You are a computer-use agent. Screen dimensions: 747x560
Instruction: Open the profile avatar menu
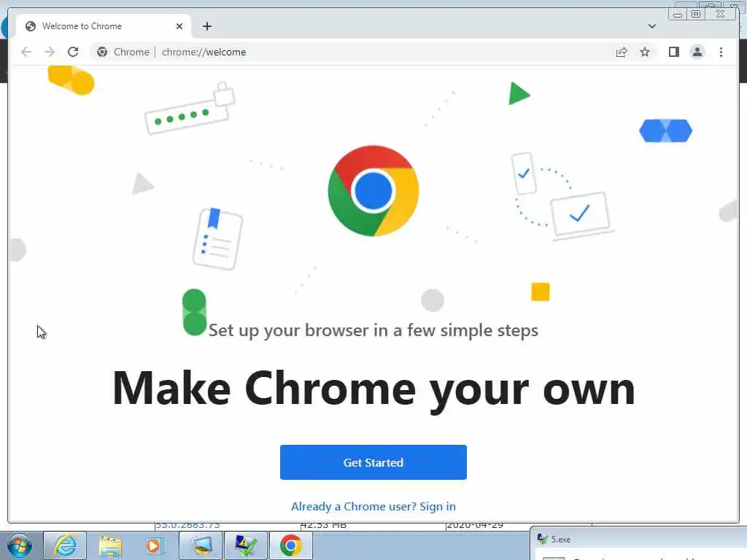point(697,52)
